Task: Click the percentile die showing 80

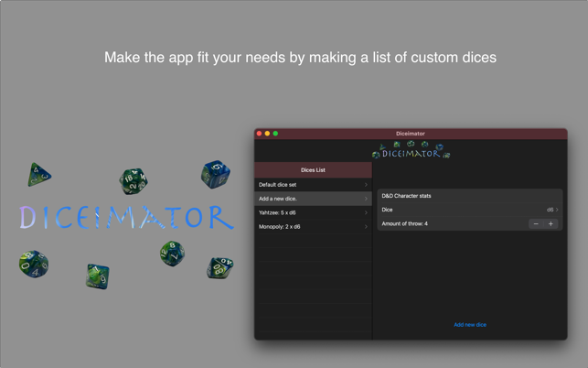Action: 219,268
